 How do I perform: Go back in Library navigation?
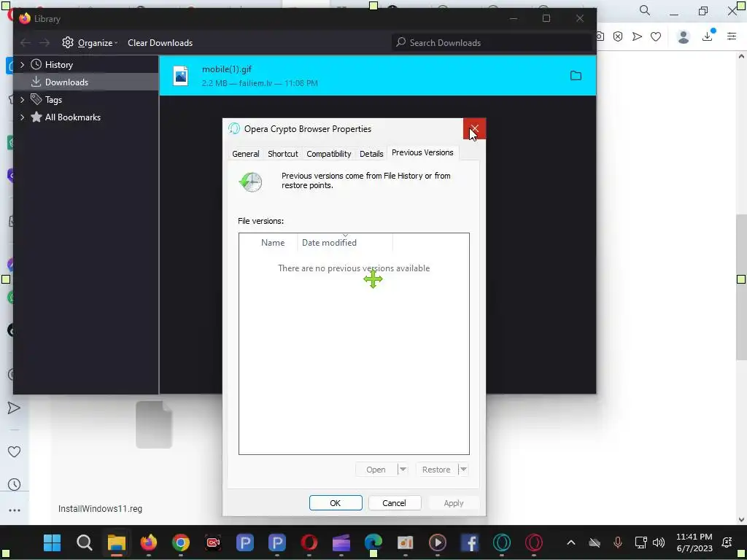(x=26, y=43)
